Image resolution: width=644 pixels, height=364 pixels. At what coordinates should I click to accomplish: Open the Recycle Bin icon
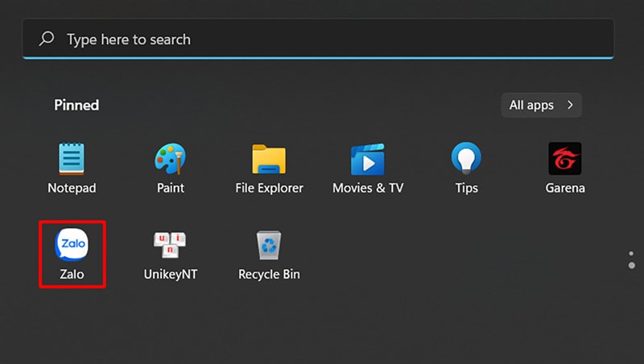point(269,245)
